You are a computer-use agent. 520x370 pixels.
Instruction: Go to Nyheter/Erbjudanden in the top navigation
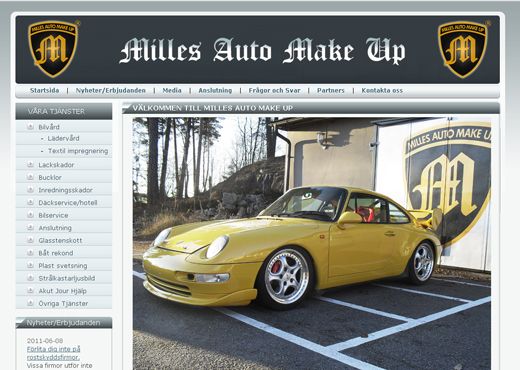[x=111, y=90]
